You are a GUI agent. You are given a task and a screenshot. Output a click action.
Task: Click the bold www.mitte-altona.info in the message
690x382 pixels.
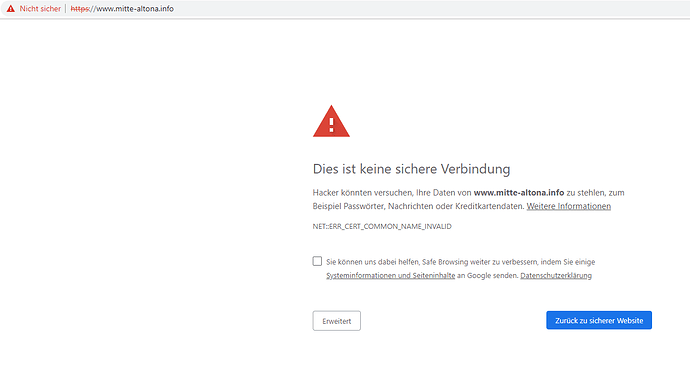(519, 192)
